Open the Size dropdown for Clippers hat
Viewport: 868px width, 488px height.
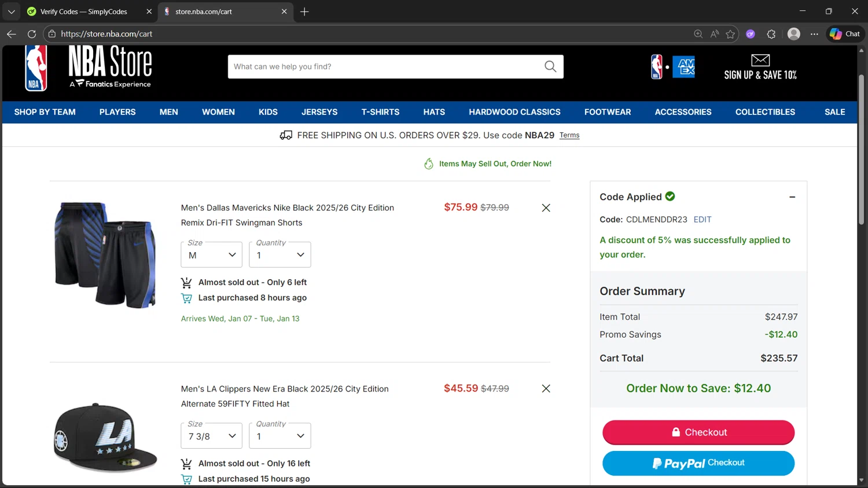click(211, 436)
